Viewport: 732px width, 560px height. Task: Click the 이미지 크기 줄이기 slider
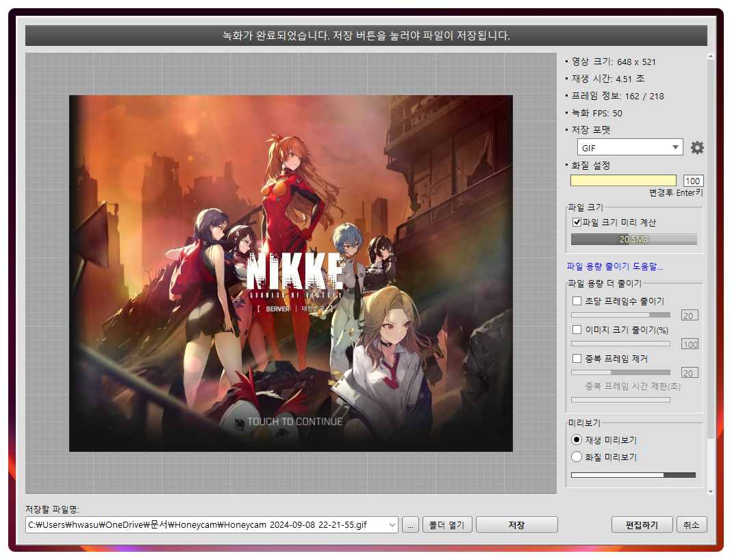tap(620, 344)
